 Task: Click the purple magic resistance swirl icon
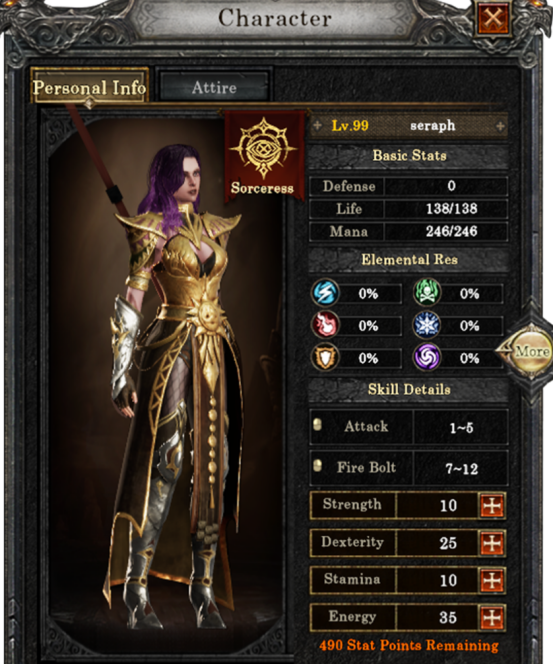point(427,358)
